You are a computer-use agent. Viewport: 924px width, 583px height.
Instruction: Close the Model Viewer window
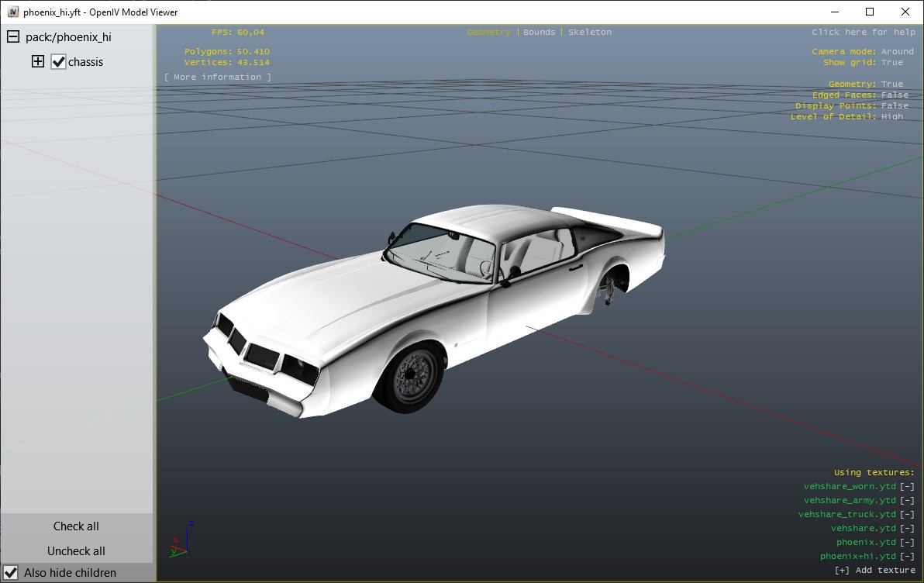(905, 12)
